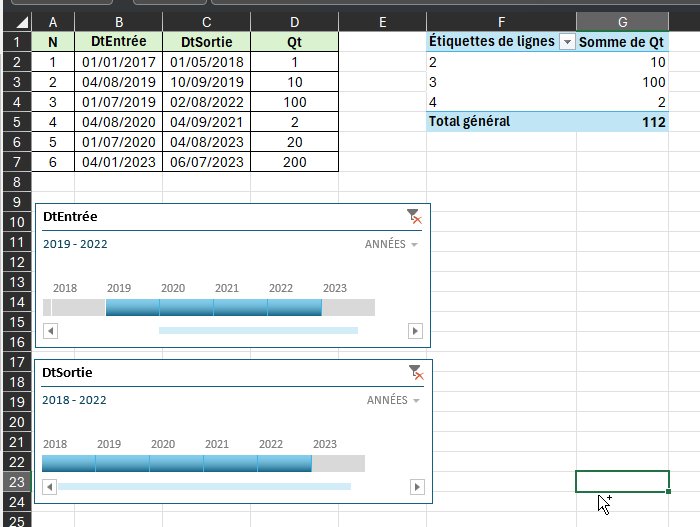Image resolution: width=700 pixels, height=527 pixels.
Task: Select column A header
Action: (x=53, y=22)
